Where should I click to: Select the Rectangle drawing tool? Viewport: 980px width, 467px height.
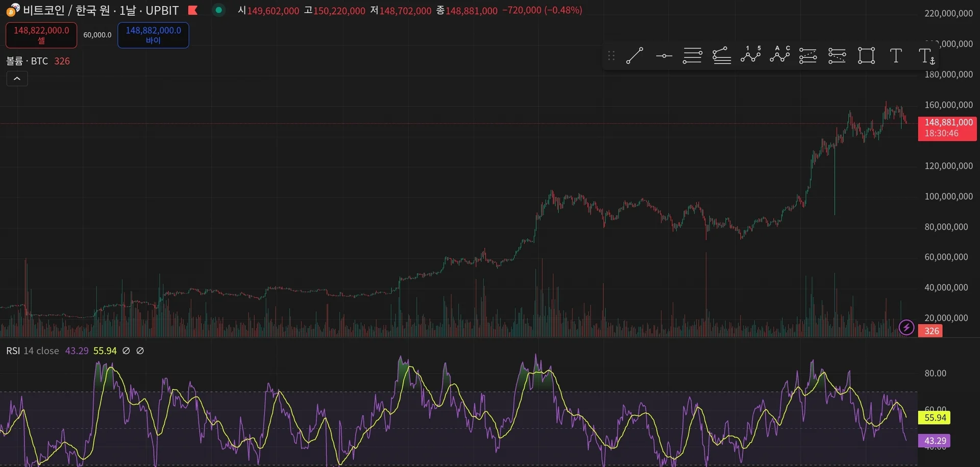[866, 56]
